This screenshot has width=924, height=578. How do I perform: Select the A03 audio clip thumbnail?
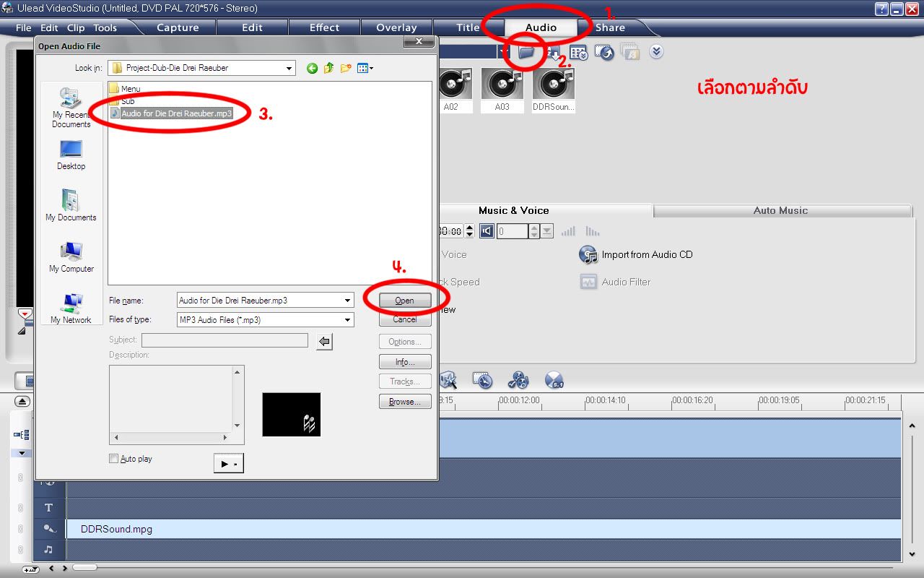point(502,90)
